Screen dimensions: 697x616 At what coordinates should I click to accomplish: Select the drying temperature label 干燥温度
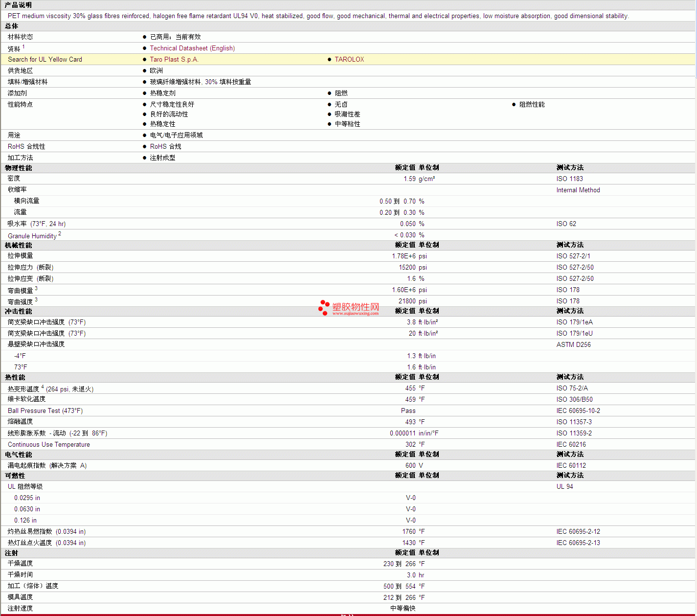coord(20,564)
